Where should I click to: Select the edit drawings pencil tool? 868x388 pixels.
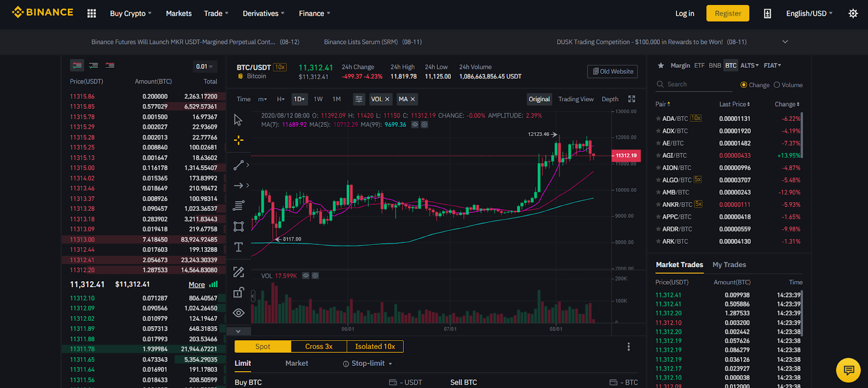coord(238,272)
